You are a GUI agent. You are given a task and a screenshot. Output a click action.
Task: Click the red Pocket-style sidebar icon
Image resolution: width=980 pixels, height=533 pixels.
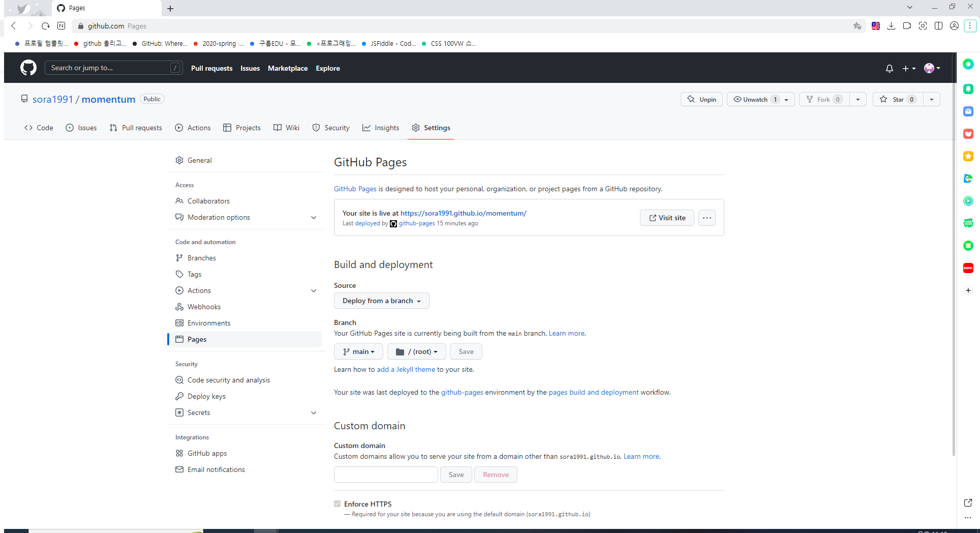click(x=968, y=134)
